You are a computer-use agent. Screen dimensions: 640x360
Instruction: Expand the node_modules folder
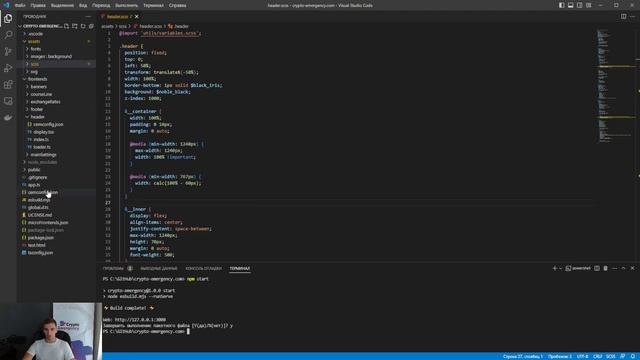point(42,162)
